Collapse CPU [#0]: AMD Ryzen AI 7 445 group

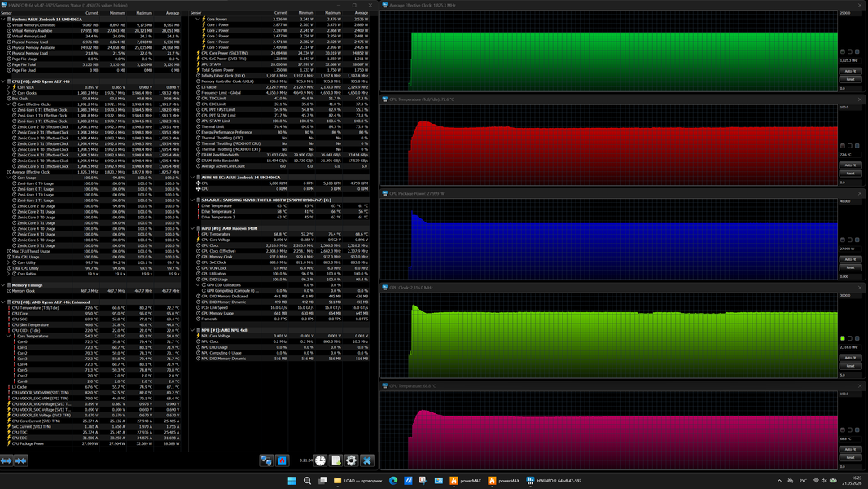3,81
